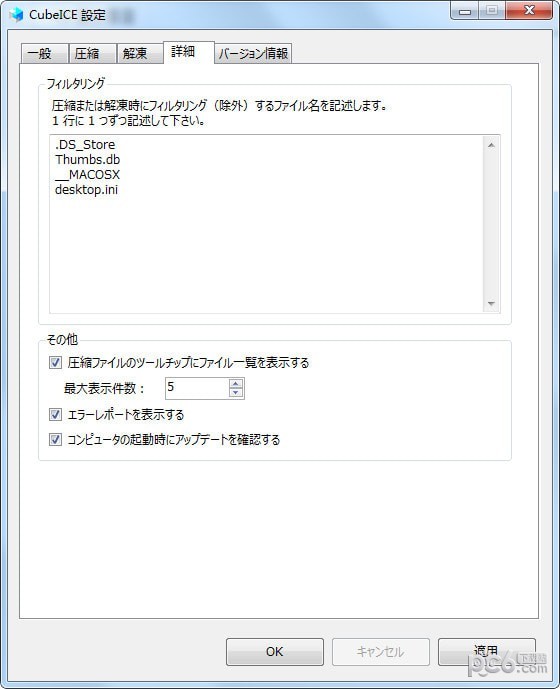Increase 最大表示件数 with up spinner arrow

click(236, 384)
